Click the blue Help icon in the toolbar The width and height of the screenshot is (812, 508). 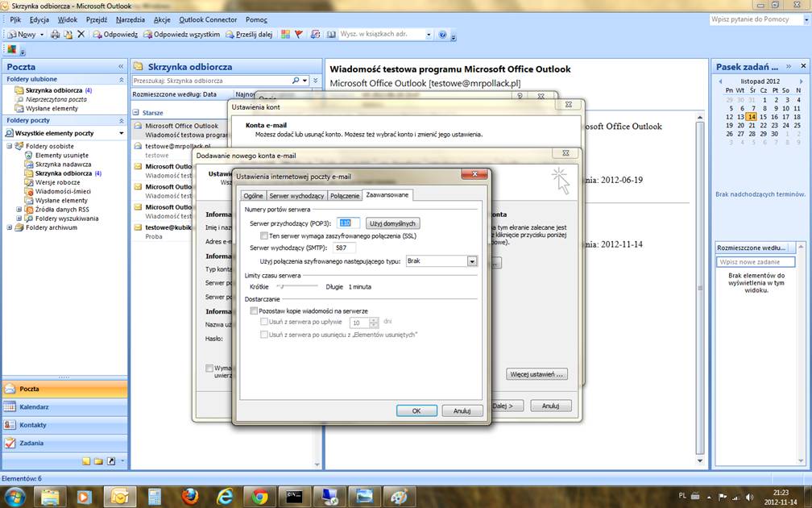pos(442,35)
